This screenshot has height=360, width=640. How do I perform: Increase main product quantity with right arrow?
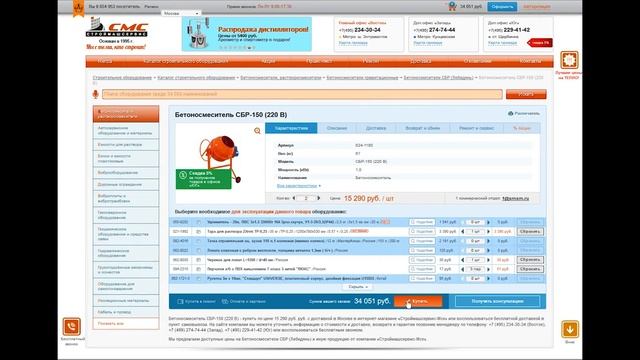pos(319,198)
